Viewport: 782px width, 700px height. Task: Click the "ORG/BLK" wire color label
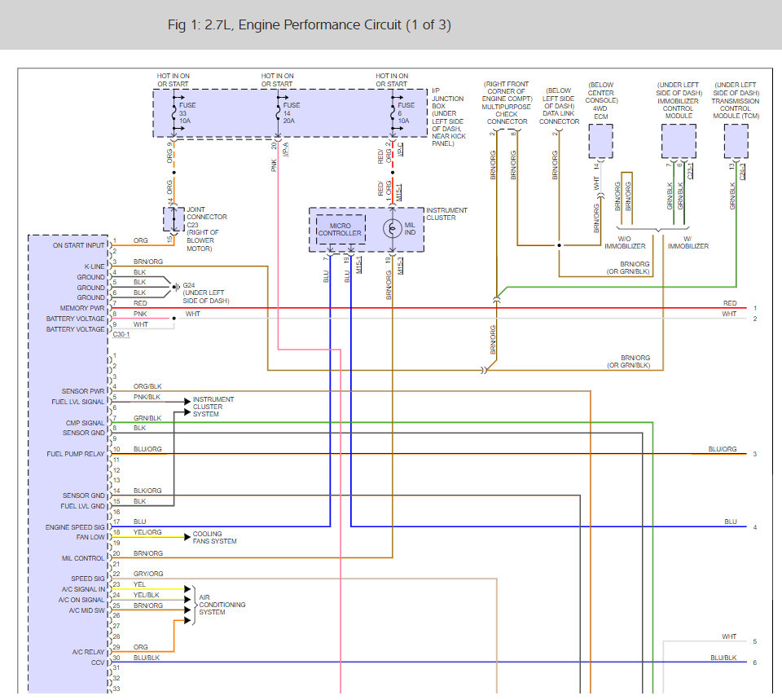(x=147, y=387)
